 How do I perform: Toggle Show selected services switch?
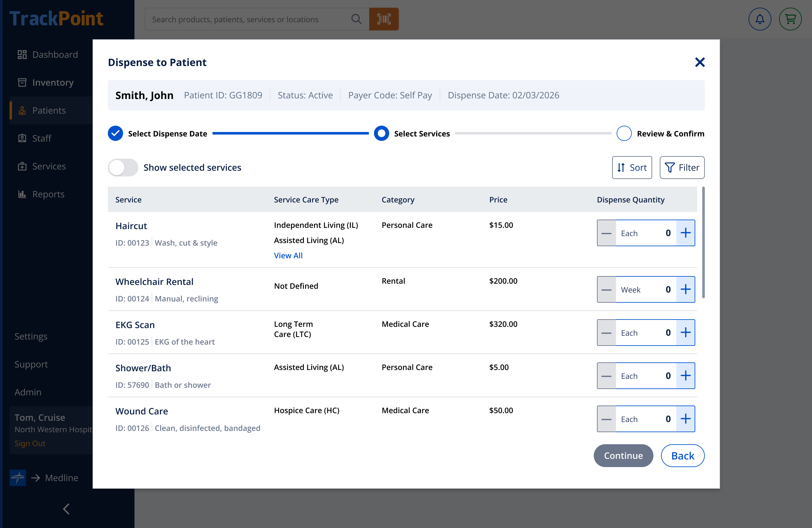(123, 168)
